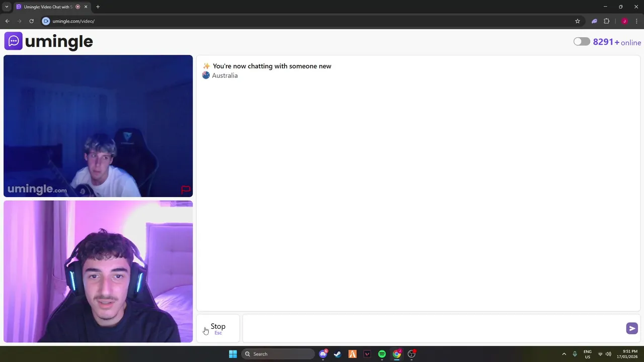Open the OBS recording icon in taskbar
This screenshot has height=362, width=644.
coord(412,354)
